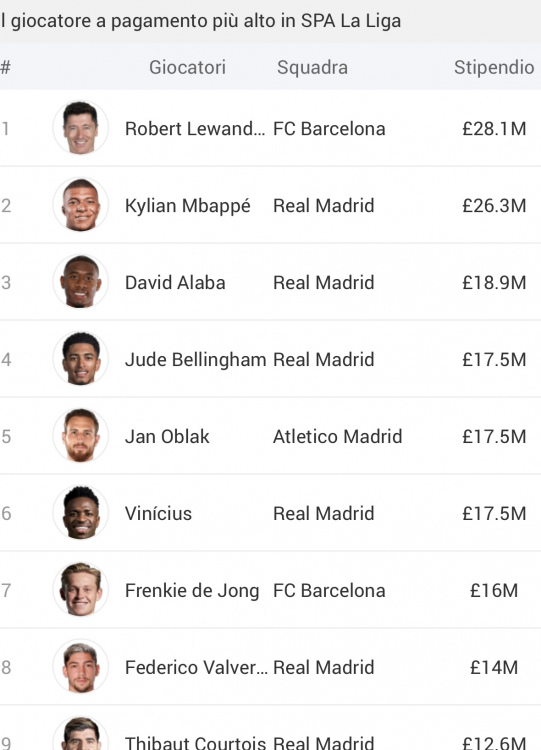The width and height of the screenshot is (541, 750).
Task: Open Jude Bellingham's headshot
Action: click(80, 359)
